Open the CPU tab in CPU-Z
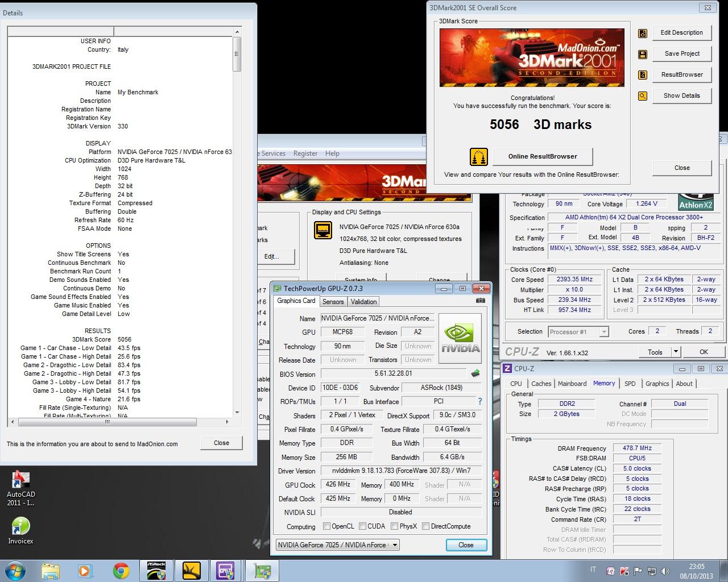The image size is (728, 582). [516, 384]
